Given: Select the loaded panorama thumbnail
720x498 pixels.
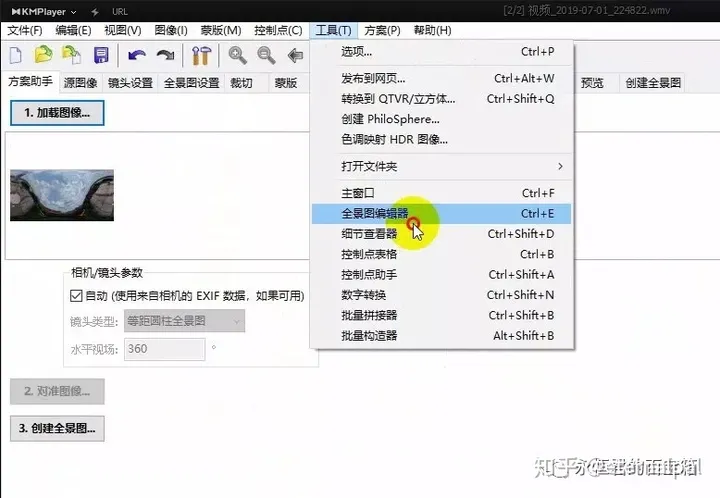Looking at the screenshot, I should pos(62,196).
